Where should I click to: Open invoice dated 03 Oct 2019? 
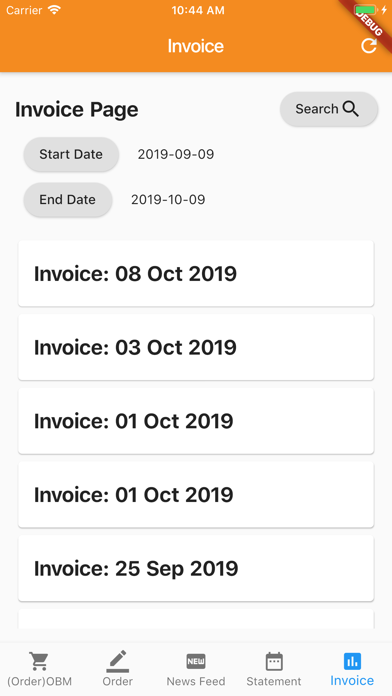point(196,347)
